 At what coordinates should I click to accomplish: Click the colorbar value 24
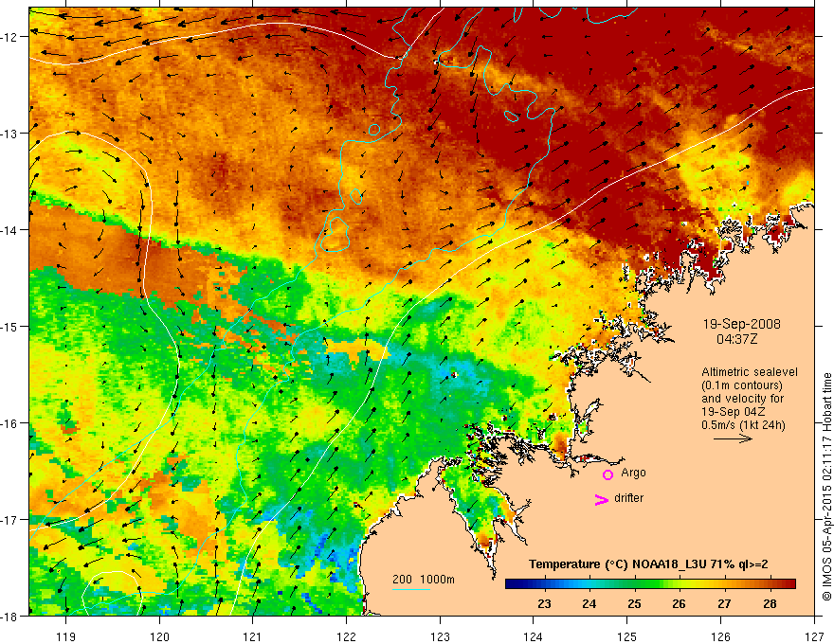tap(589, 603)
